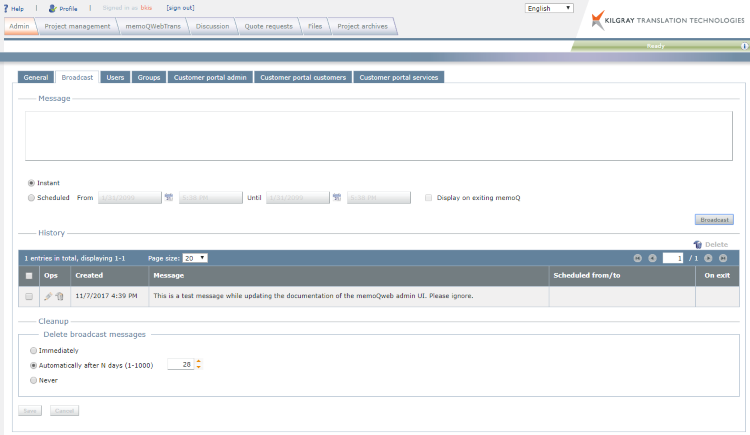The image size is (750, 435).
Task: Open the From date calendar picker icon
Action: [x=169, y=198]
